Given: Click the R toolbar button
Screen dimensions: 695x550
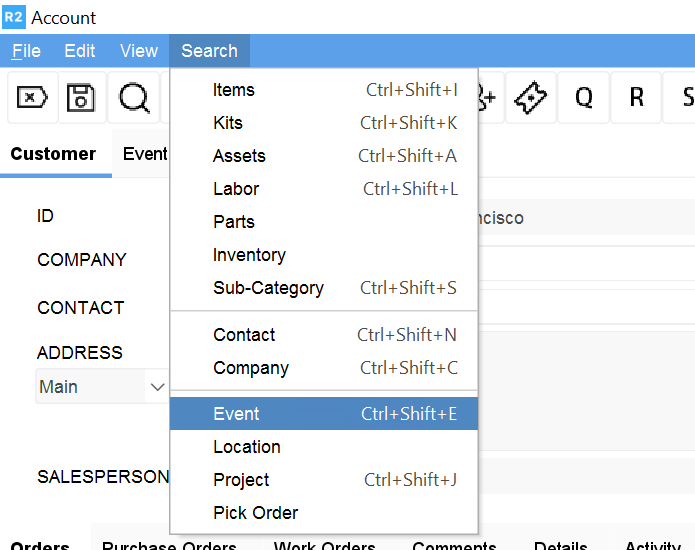Looking at the screenshot, I should click(x=637, y=97).
